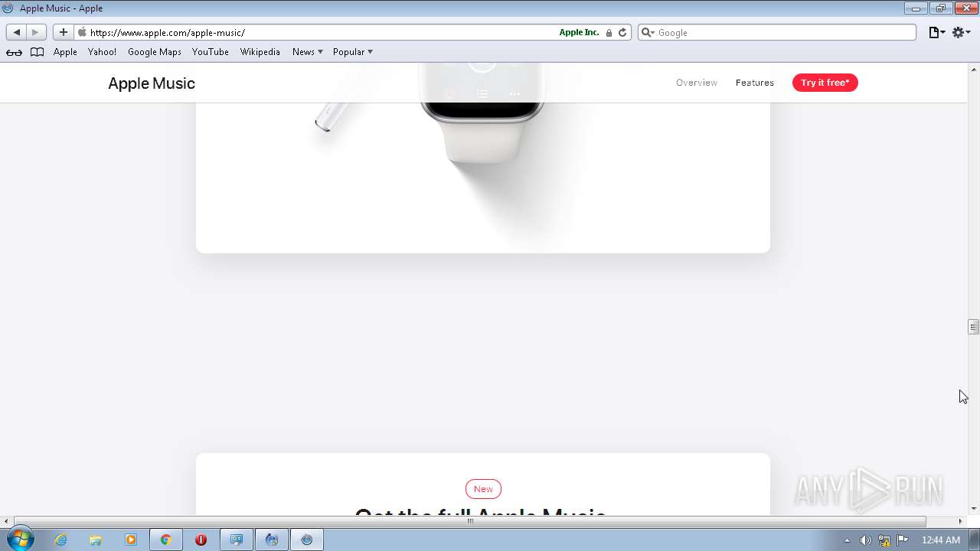Open the Action Center flag icon
Screen dimensions: 980x551
click(x=903, y=540)
